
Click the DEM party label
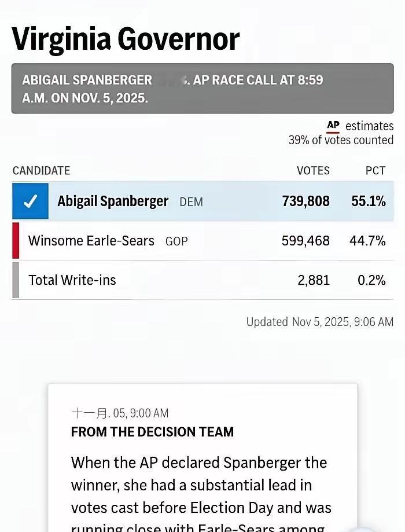coord(191,203)
